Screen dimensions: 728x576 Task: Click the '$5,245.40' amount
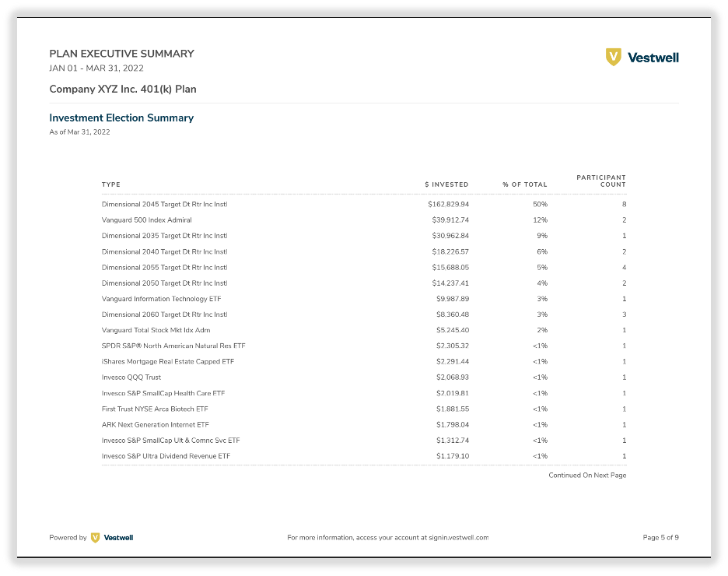coord(453,330)
